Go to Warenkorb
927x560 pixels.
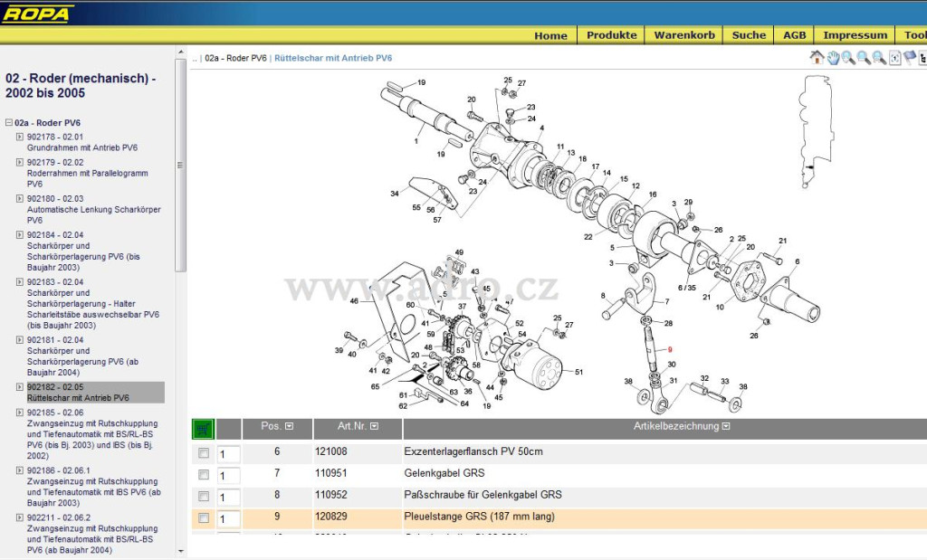(x=684, y=35)
